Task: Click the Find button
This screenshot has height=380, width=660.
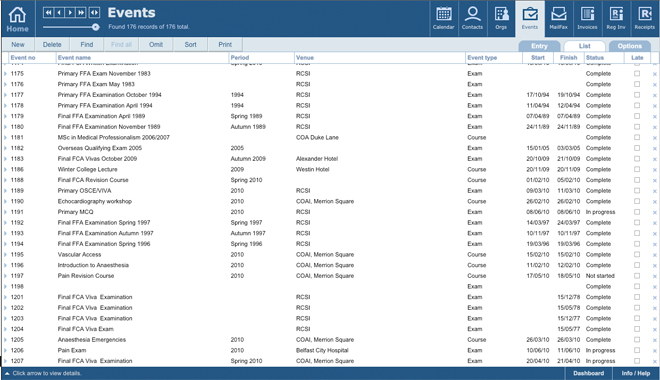Action: coord(87,45)
